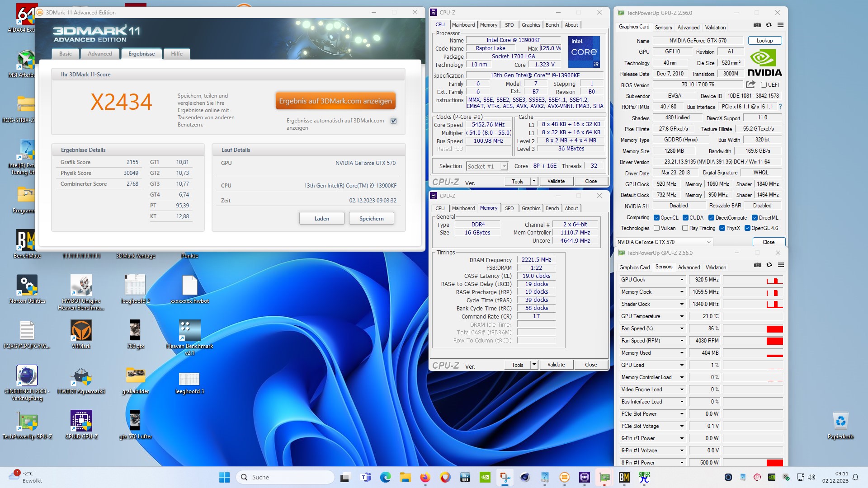Click the refresh icon in GPU-Z Sensors window
868x488 pixels.
pos(769,265)
